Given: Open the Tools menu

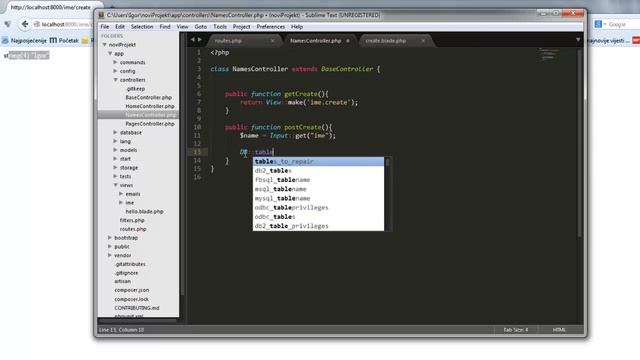Looking at the screenshot, I should (220, 27).
